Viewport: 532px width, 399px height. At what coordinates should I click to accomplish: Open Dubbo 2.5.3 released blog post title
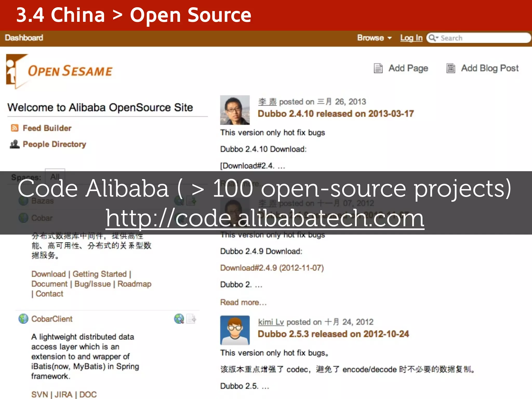click(333, 334)
